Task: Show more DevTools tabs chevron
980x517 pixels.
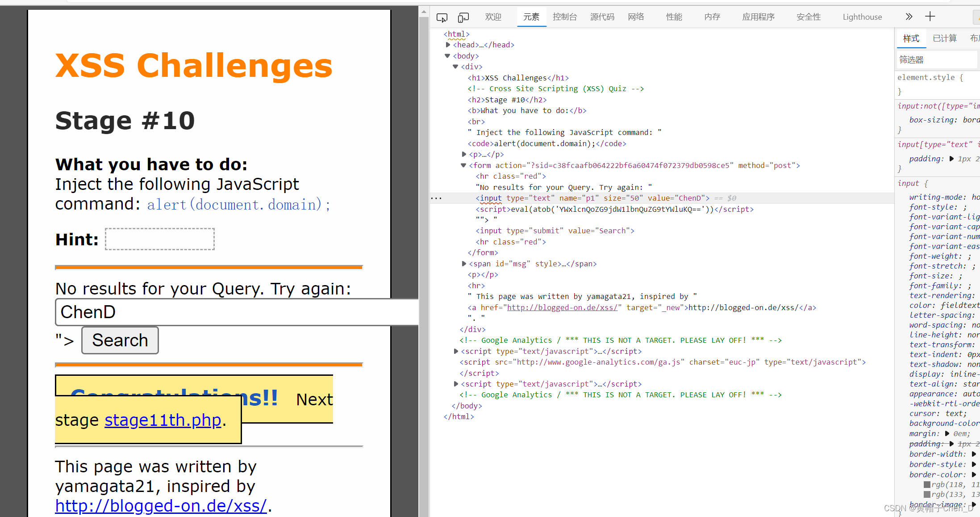Action: tap(909, 17)
